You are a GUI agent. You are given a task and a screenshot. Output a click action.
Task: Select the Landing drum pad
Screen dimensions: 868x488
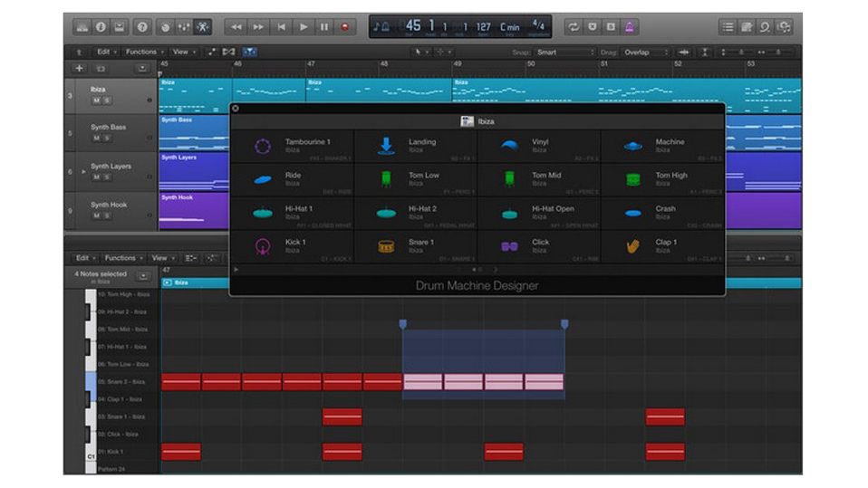[x=416, y=146]
